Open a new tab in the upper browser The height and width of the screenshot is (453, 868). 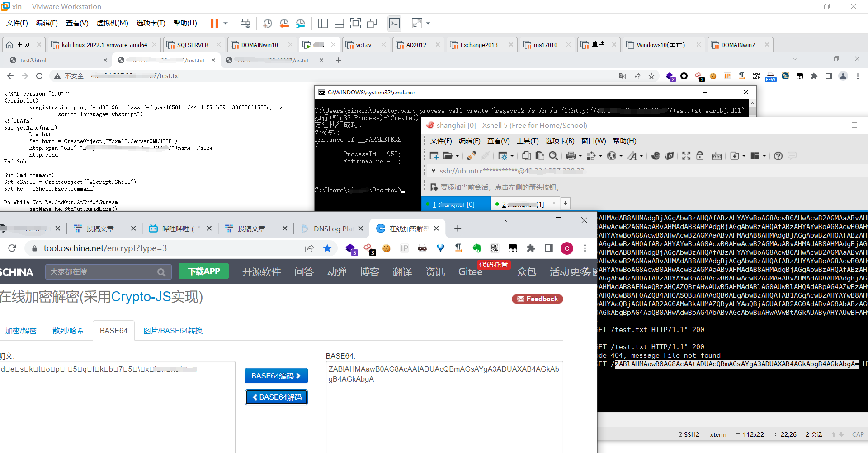(338, 60)
